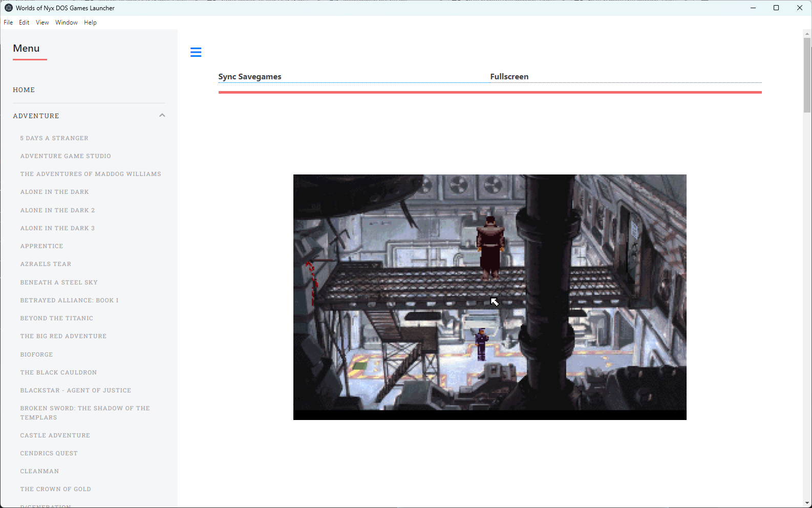
Task: Open the Apprentice game
Action: [41, 246]
